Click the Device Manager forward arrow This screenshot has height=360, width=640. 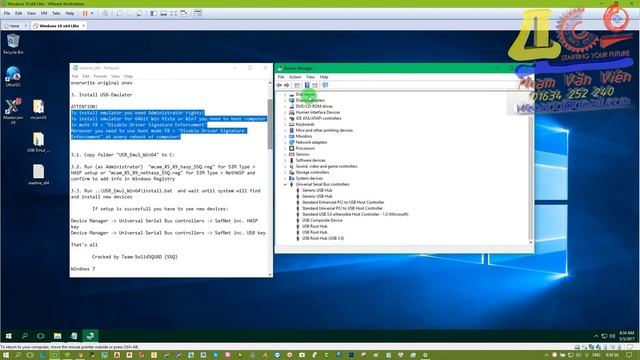[287, 85]
